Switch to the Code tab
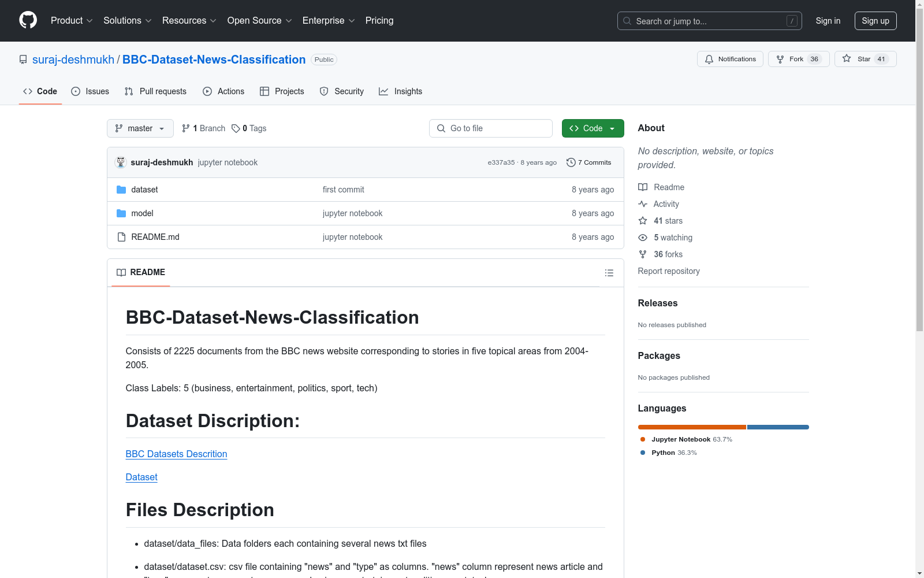Image resolution: width=924 pixels, height=578 pixels. coord(40,91)
